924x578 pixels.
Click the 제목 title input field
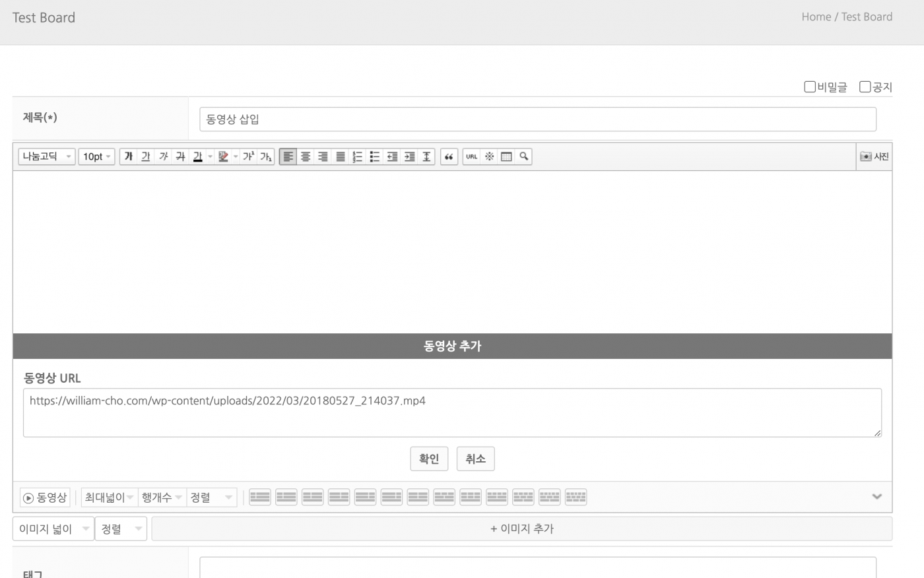coord(538,119)
